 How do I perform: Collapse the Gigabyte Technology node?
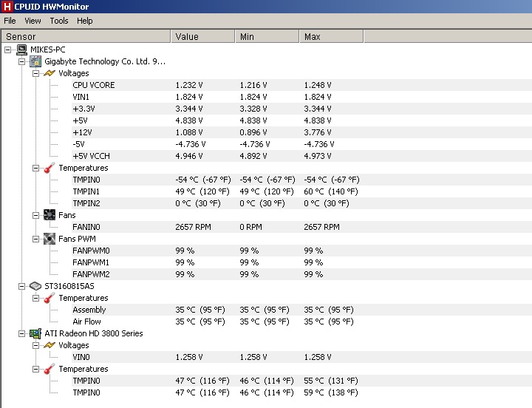pos(21,62)
